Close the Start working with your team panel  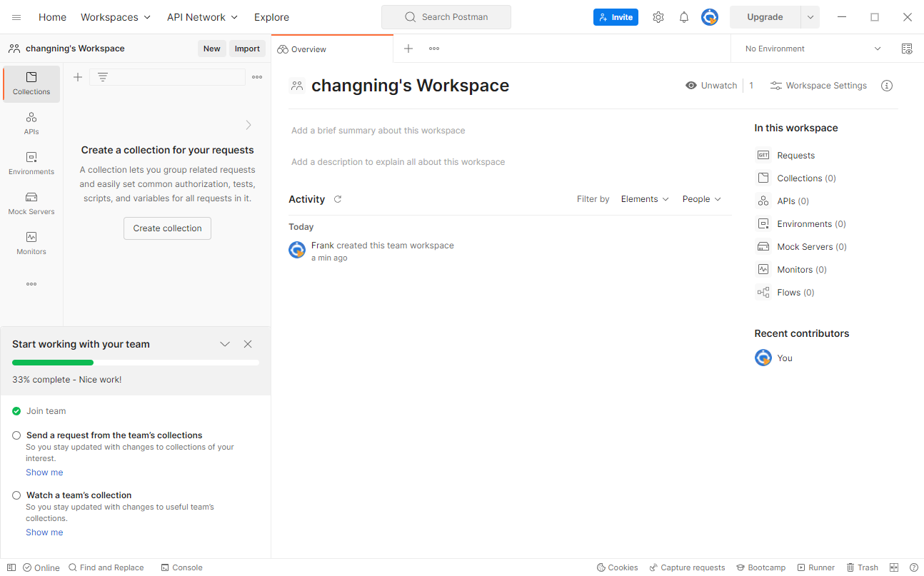click(248, 344)
